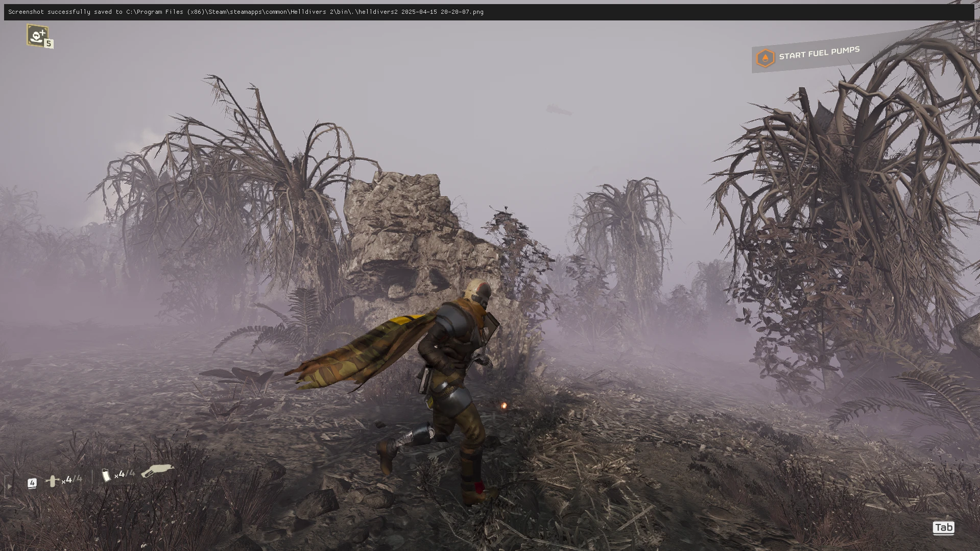
Task: Click the grenade count x4/4
Action: click(71, 480)
